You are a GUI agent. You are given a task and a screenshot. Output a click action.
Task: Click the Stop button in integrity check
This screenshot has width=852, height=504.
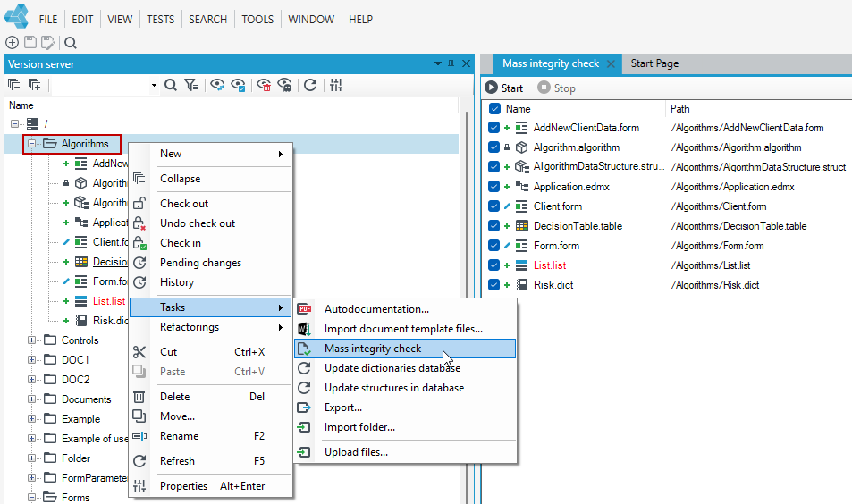point(556,88)
